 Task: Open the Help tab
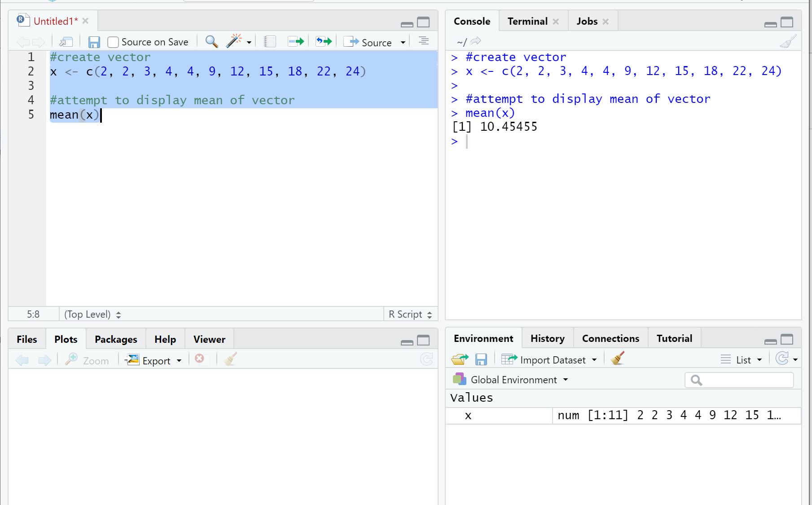coord(165,339)
